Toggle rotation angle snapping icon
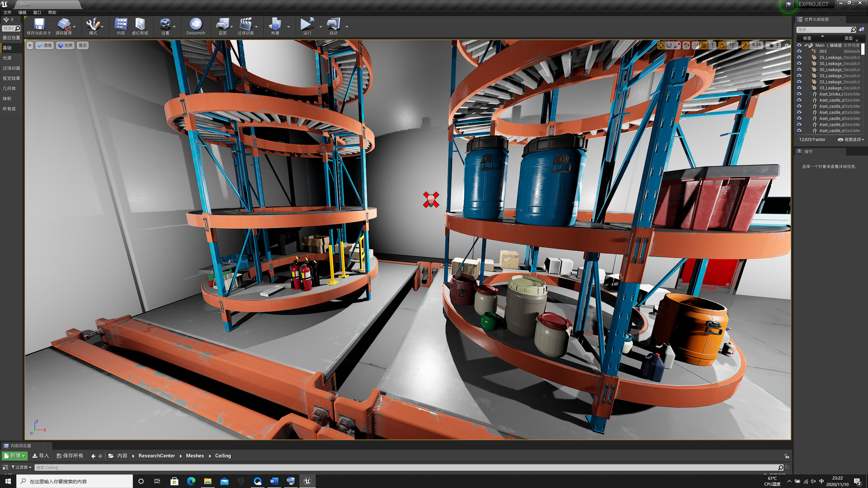This screenshot has width=868, height=488. 722,45
